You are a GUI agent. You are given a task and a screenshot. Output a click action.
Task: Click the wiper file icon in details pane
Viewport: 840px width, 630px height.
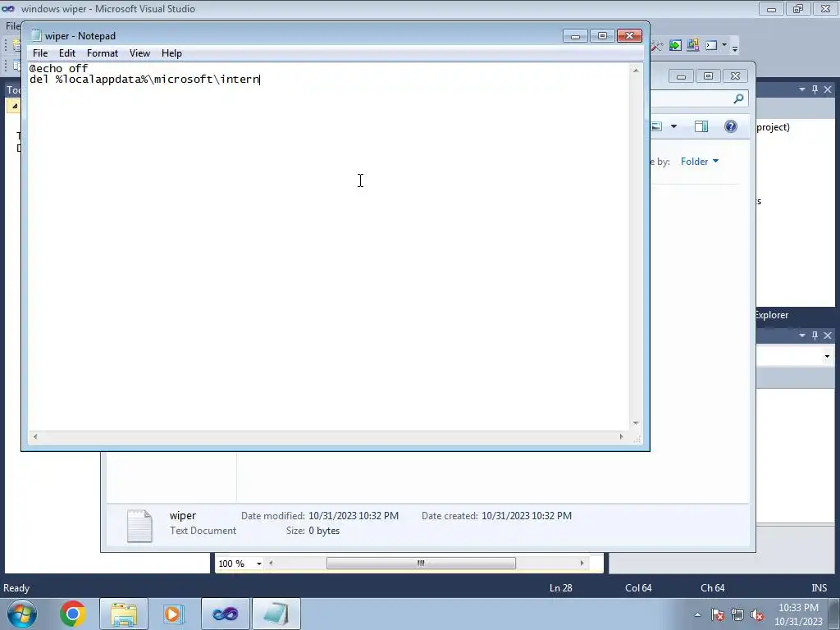pyautogui.click(x=139, y=526)
